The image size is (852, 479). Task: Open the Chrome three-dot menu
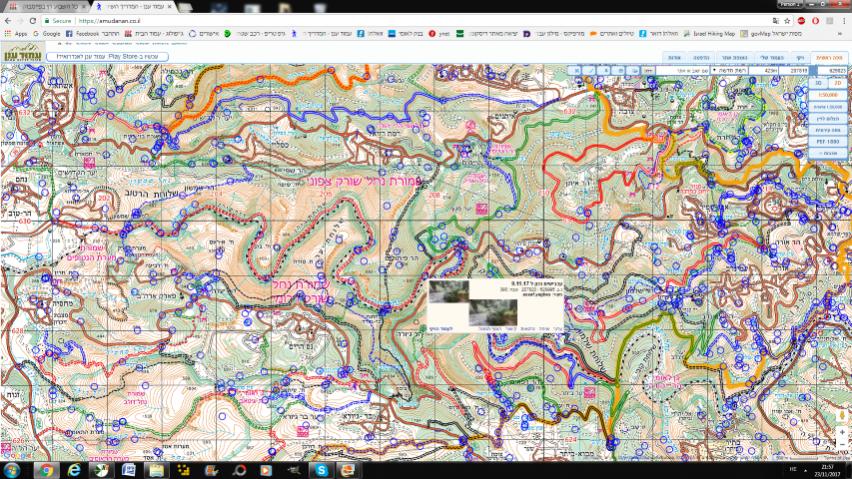(x=842, y=20)
